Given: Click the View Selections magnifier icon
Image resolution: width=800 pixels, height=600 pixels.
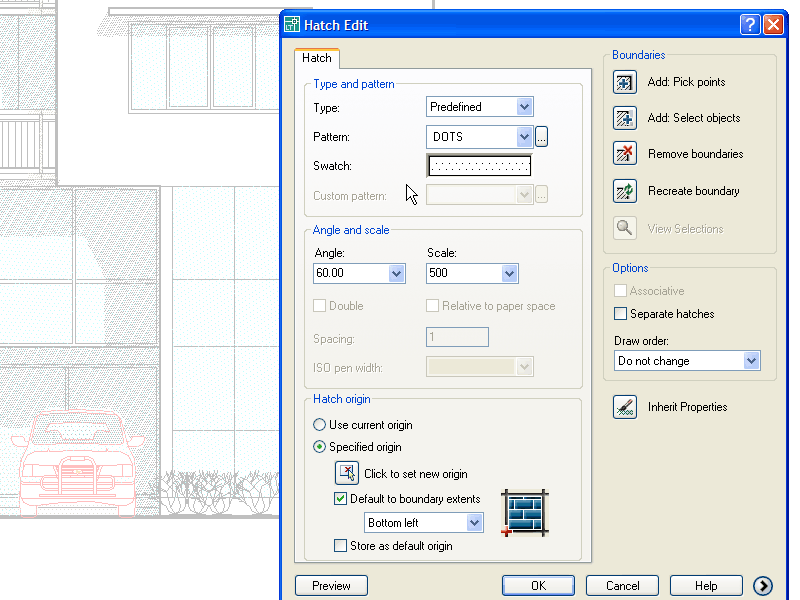Looking at the screenshot, I should (x=624, y=227).
